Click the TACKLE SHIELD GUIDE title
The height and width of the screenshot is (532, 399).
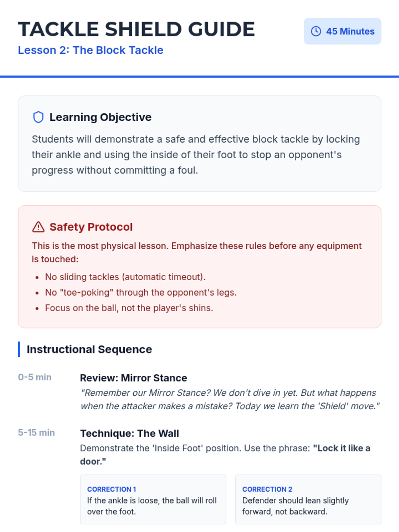coord(136,29)
